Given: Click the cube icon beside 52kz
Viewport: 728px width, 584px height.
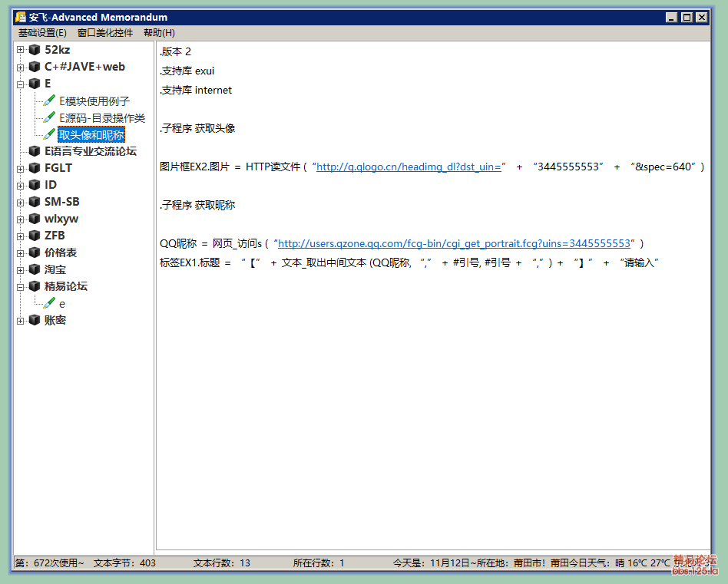Looking at the screenshot, I should click(34, 50).
